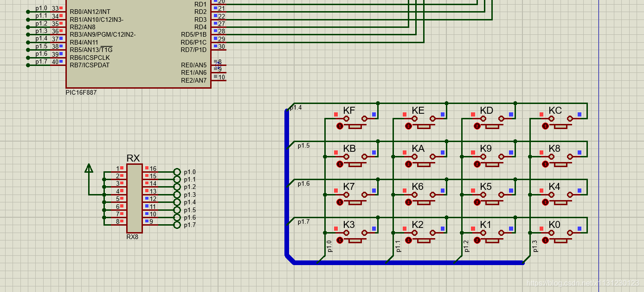Select the KC button component label

click(555, 110)
